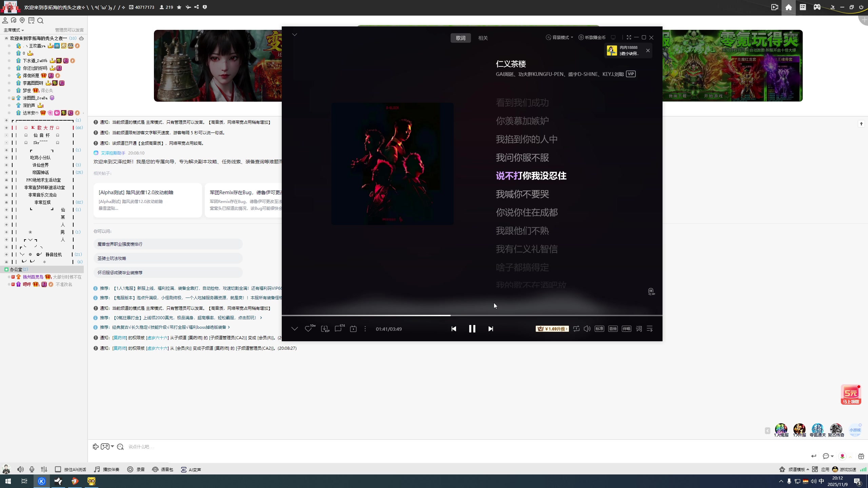Toggle the repeat playback mode icon
The height and width of the screenshot is (488, 868).
(576, 329)
